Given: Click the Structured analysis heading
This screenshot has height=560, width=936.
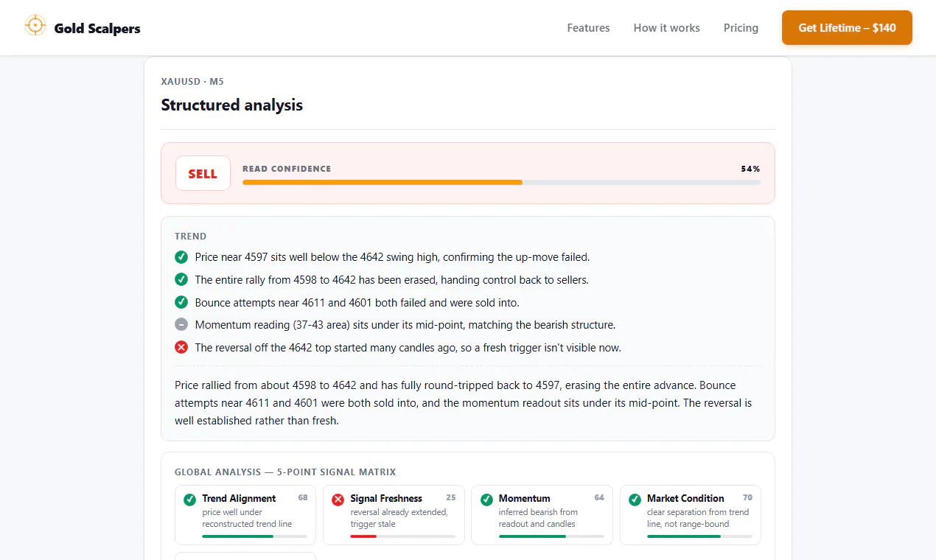Looking at the screenshot, I should (232, 105).
